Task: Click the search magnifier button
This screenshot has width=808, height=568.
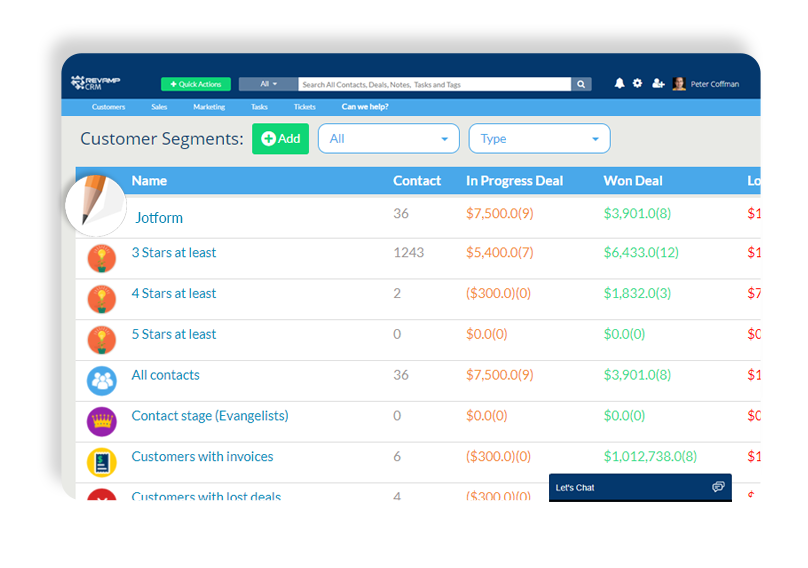Action: (581, 84)
